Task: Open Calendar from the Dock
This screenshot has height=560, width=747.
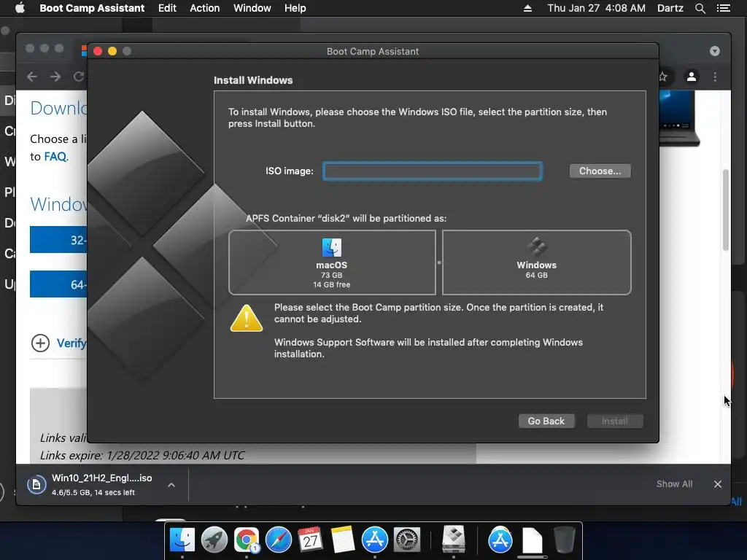Action: pyautogui.click(x=310, y=540)
